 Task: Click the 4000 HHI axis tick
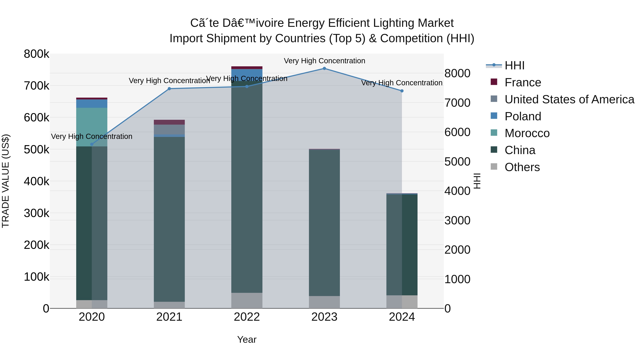tap(457, 191)
